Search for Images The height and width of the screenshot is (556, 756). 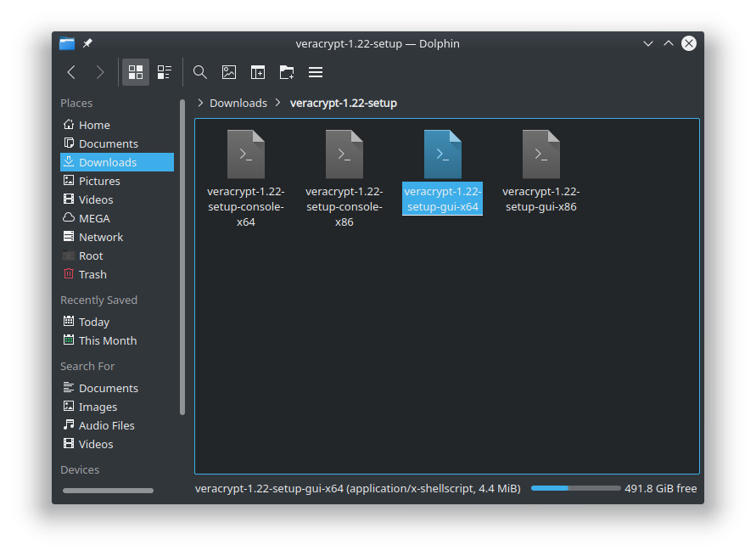click(117, 407)
